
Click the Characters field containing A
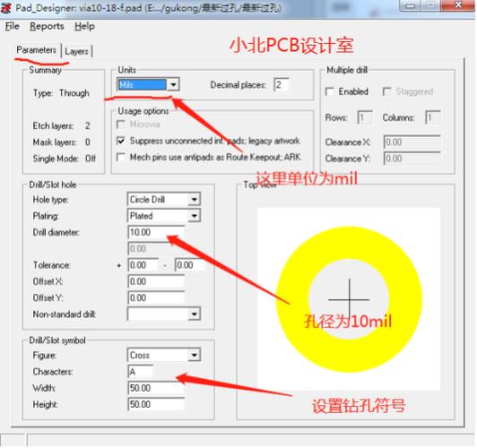141,372
